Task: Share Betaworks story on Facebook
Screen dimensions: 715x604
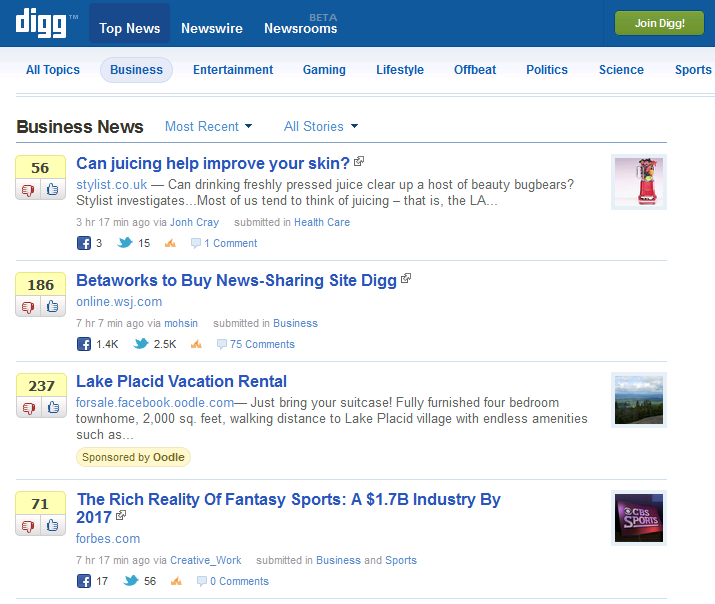Action: 84,344
